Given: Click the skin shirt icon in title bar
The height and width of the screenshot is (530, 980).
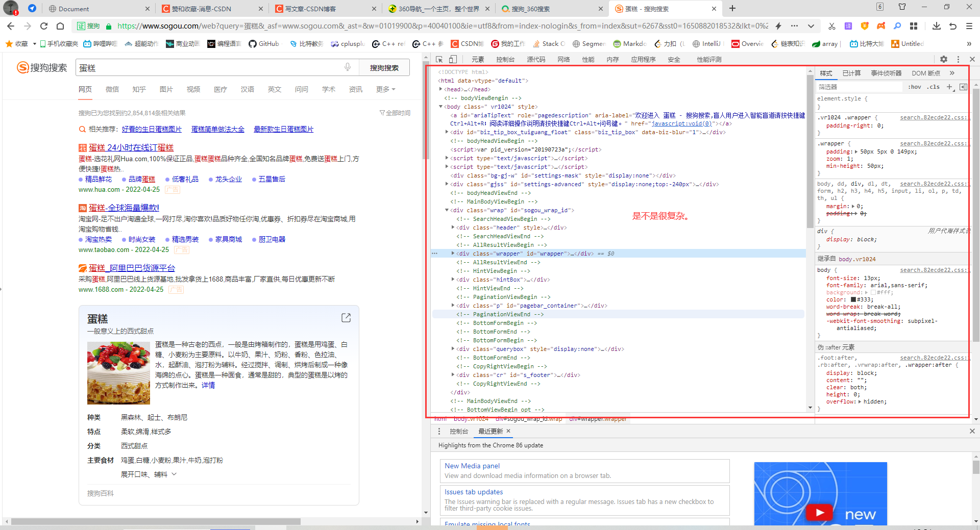Looking at the screenshot, I should [x=902, y=7].
